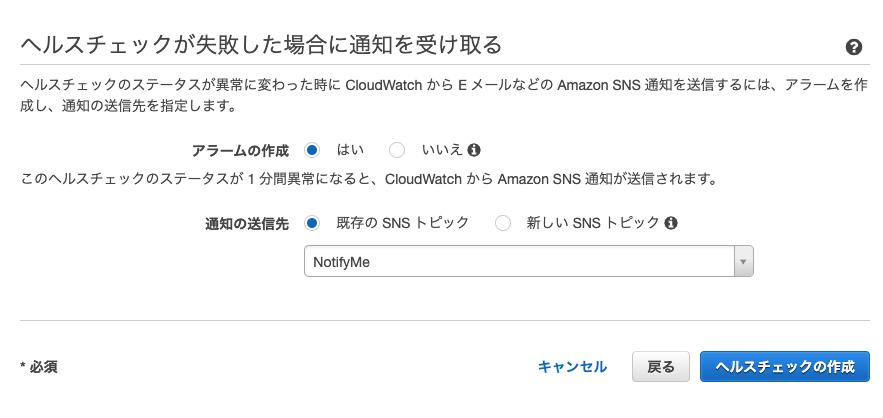The height and width of the screenshot is (418, 883).
Task: Open the help question mark icon
Action: (854, 47)
